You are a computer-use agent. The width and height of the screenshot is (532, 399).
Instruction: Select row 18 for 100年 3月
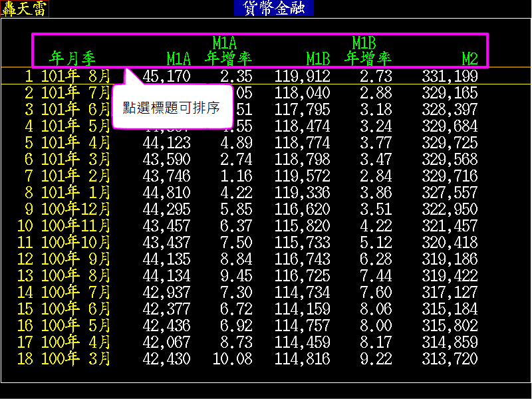(75, 359)
